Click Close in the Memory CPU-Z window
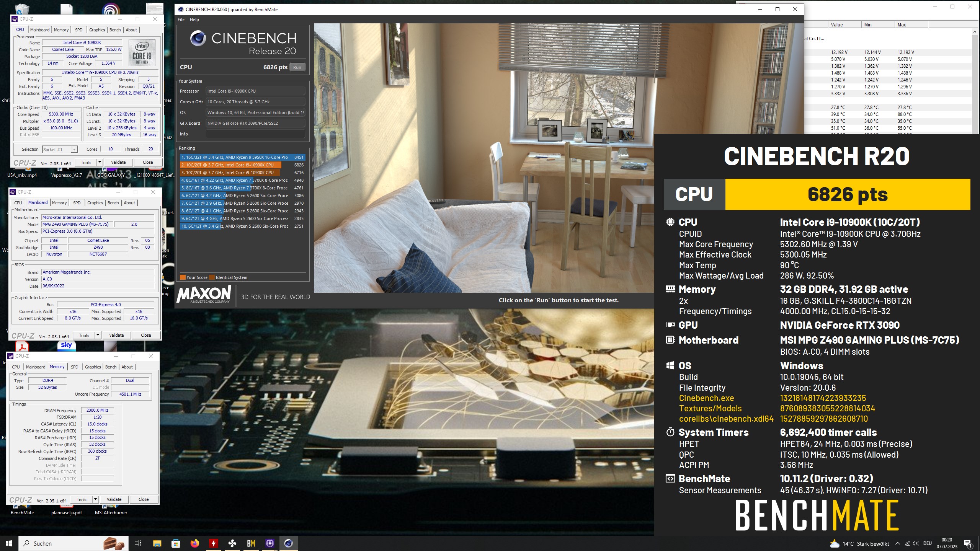Viewport: 980px width, 551px height. pos(144,499)
